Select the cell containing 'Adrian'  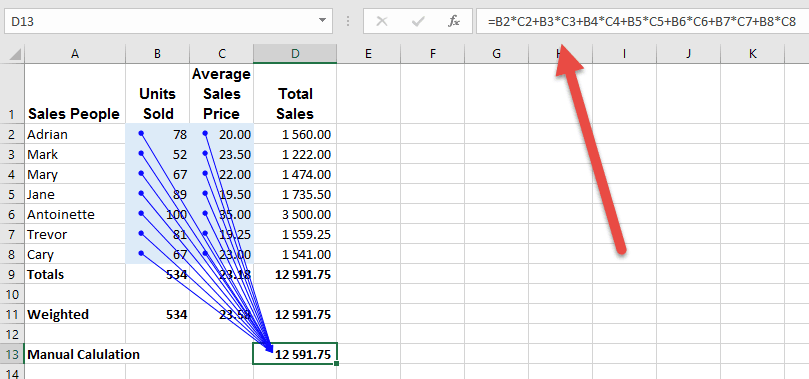pyautogui.click(x=75, y=134)
